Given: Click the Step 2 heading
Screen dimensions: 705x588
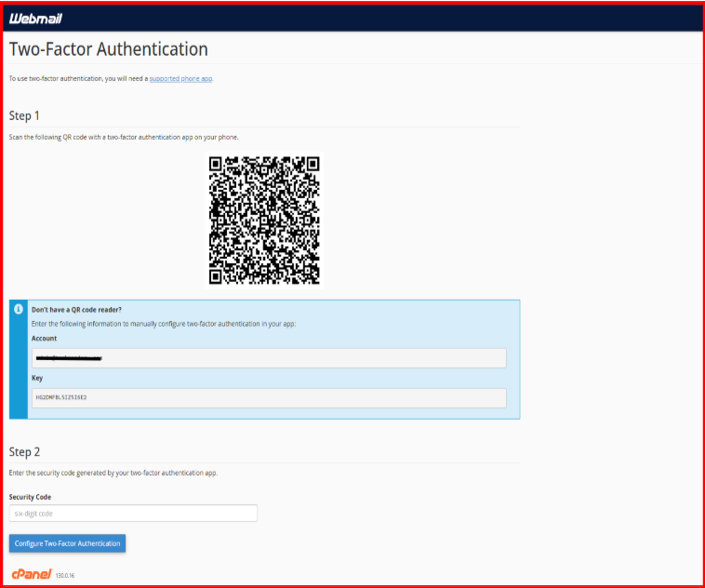Looking at the screenshot, I should [25, 451].
